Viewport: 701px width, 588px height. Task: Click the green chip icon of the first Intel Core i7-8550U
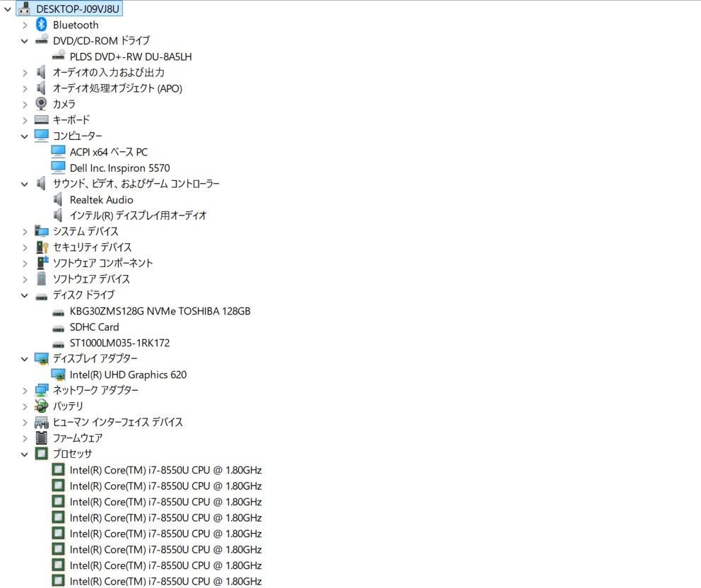point(58,469)
